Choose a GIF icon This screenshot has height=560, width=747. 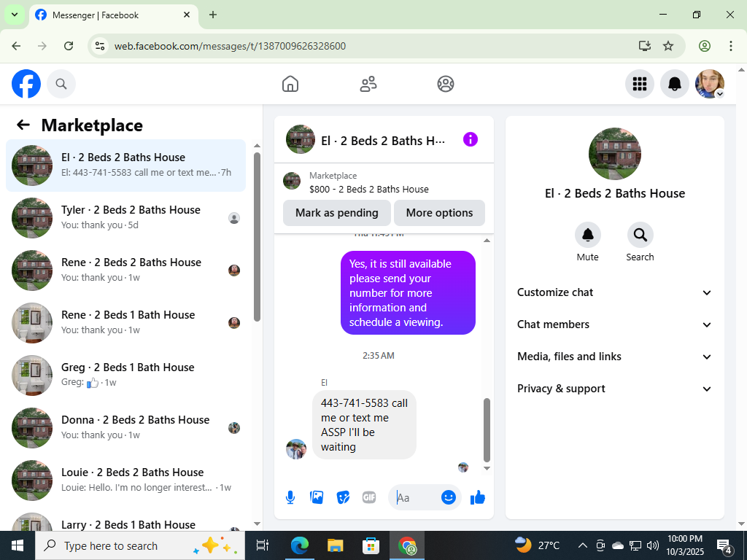pyautogui.click(x=369, y=497)
